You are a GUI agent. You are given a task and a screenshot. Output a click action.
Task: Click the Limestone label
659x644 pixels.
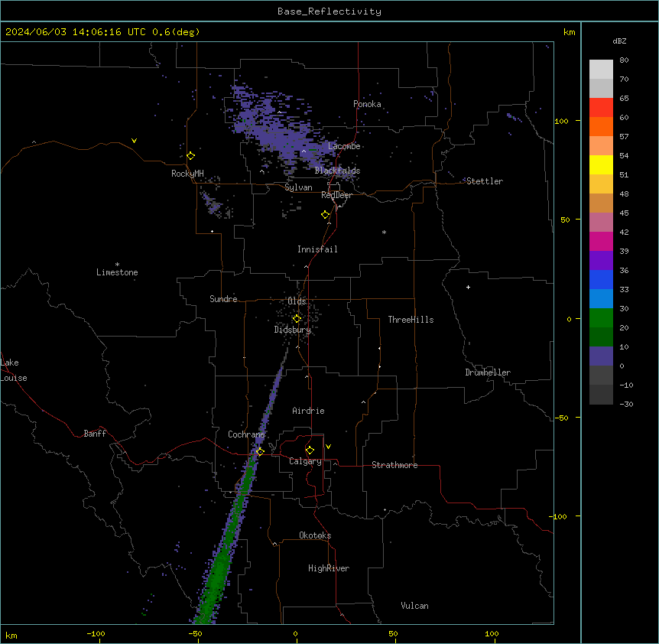tap(117, 272)
